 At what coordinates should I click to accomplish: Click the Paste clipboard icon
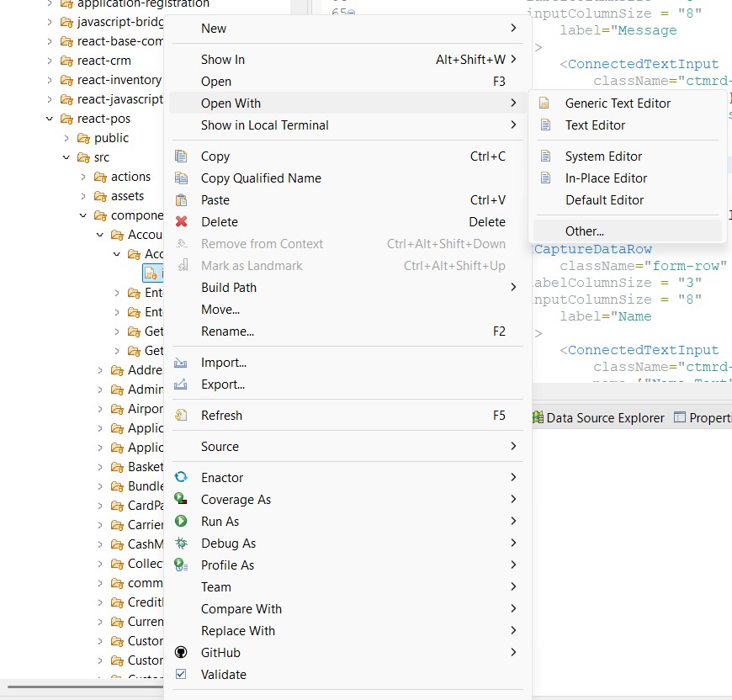[181, 199]
